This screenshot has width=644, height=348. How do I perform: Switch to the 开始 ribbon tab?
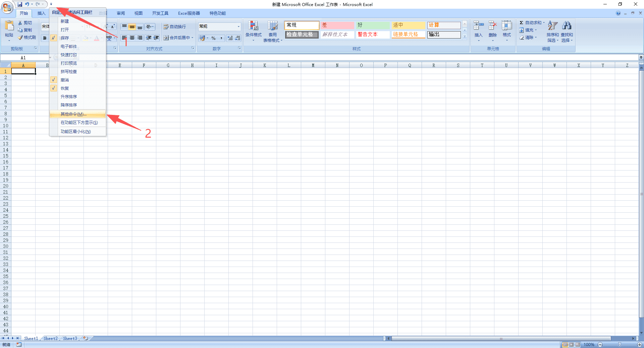[x=23, y=13]
